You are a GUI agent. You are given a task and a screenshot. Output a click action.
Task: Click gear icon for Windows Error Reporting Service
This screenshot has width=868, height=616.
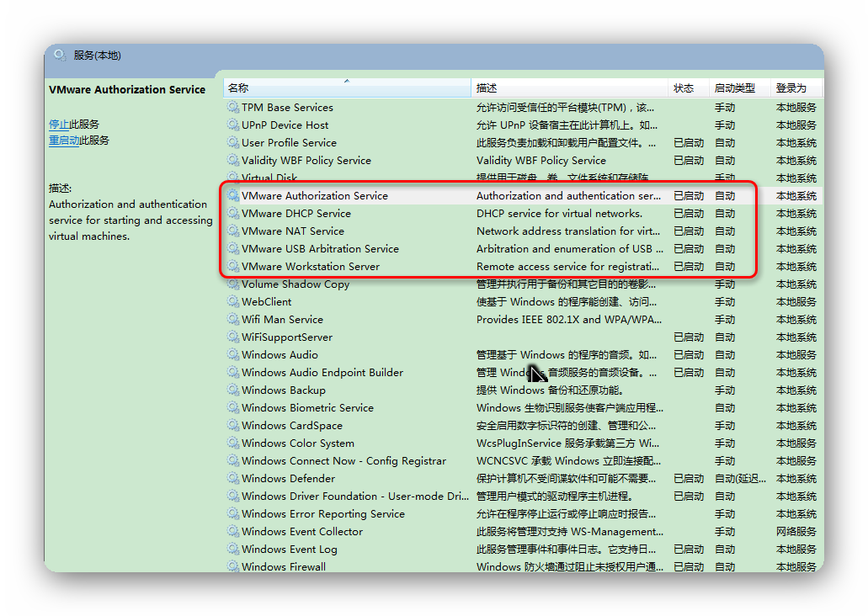coord(233,513)
